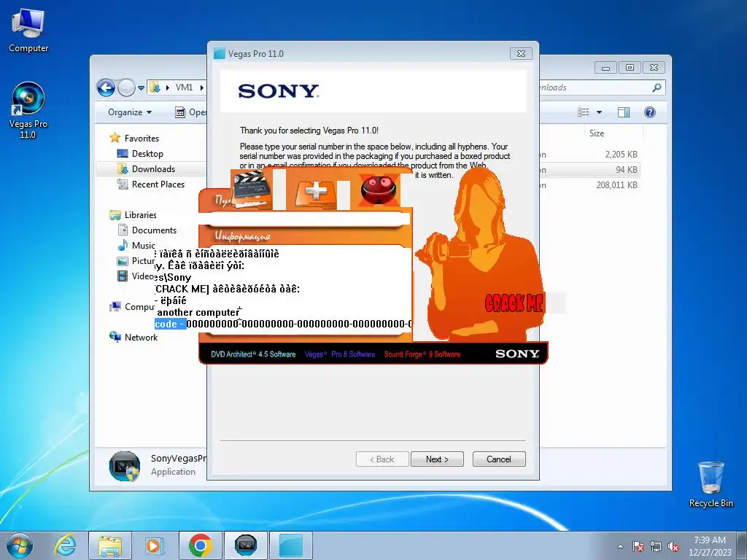Image resolution: width=747 pixels, height=560 pixels.
Task: Toggle the preview pane
Action: pyautogui.click(x=623, y=112)
